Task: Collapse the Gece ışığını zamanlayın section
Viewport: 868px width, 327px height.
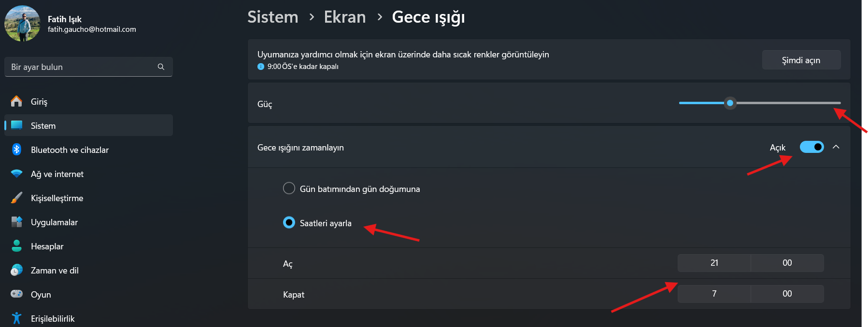Action: point(836,147)
